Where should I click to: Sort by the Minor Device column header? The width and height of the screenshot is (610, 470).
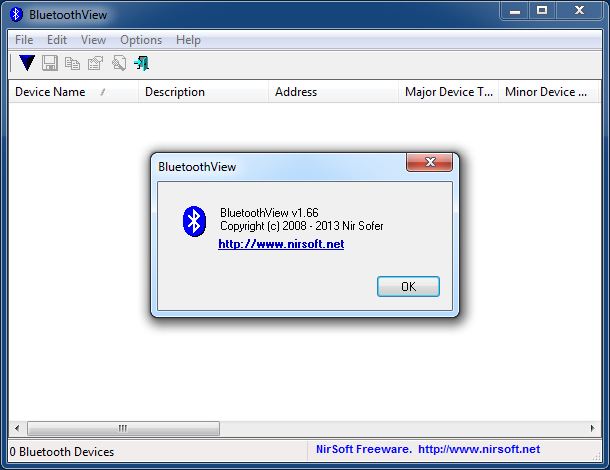click(x=549, y=92)
